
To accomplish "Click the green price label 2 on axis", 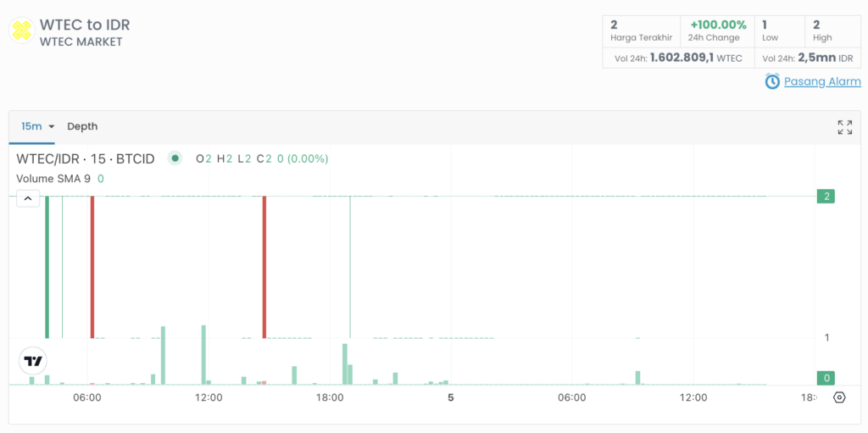I will click(826, 197).
